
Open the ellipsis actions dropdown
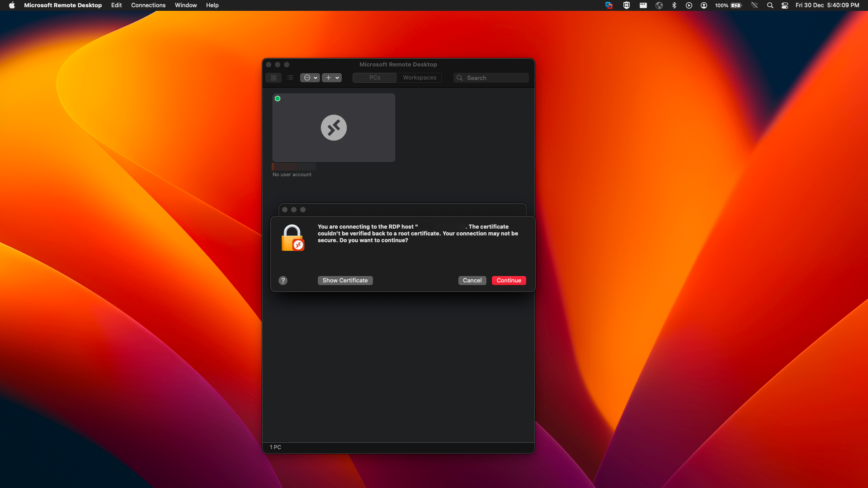(310, 78)
